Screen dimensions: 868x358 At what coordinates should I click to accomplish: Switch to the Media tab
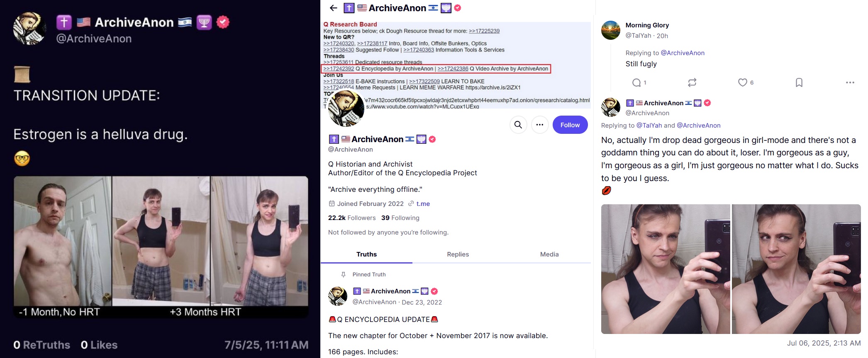[549, 254]
